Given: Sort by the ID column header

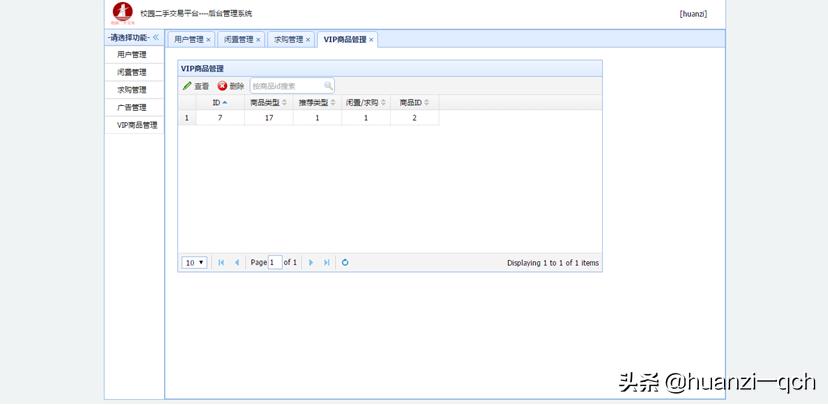Looking at the screenshot, I should [220, 102].
